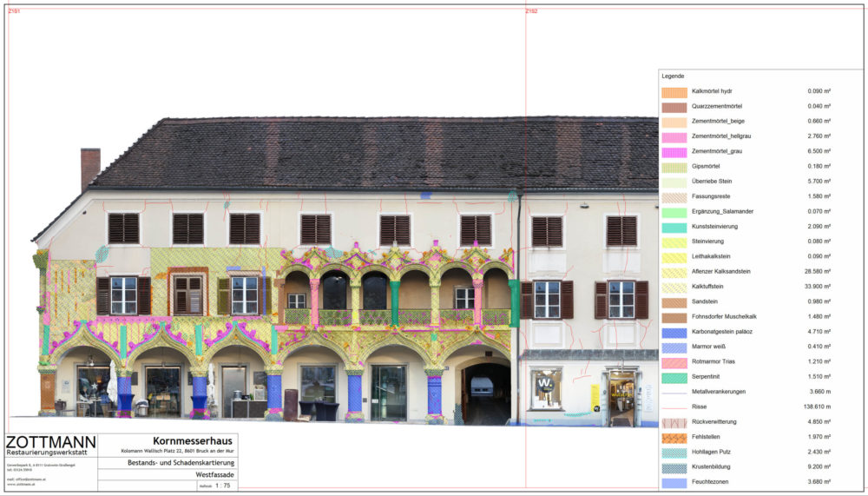Pick the Aflenzer Kalksandstein swatch
The image size is (868, 496).
[674, 272]
